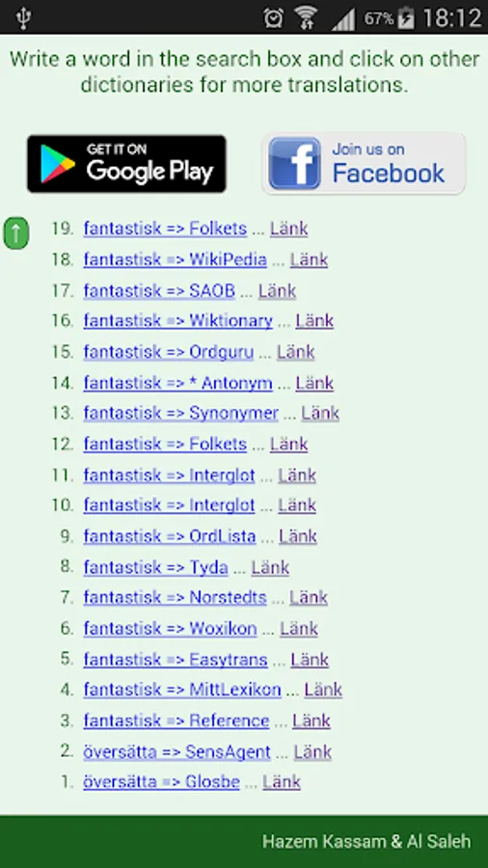Open fantastisk => Ordguru entry
The image size is (488, 868).
tap(169, 352)
